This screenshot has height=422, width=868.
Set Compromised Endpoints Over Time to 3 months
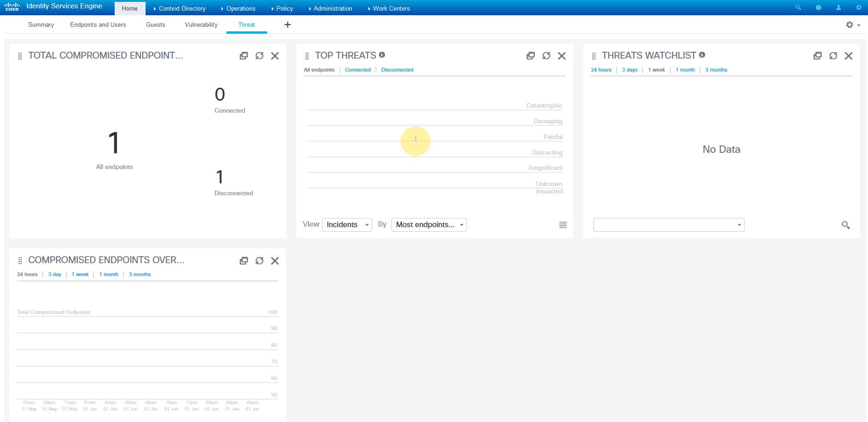[x=140, y=274]
